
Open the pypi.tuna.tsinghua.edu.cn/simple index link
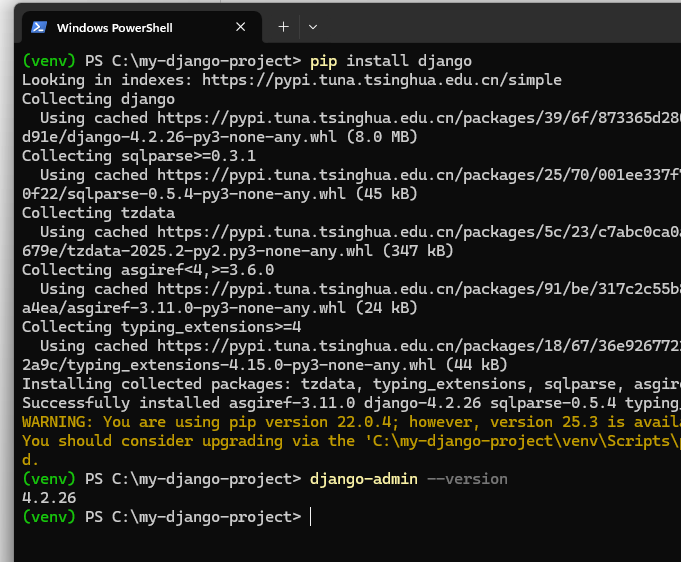click(x=380, y=80)
